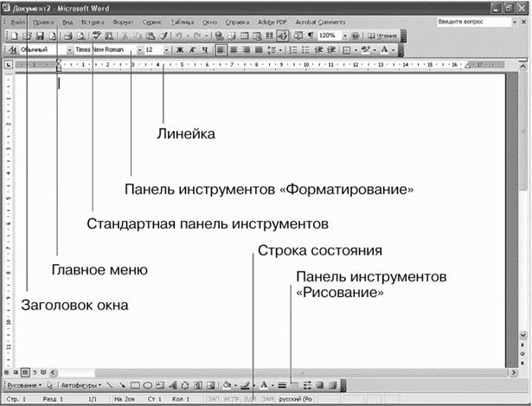Click the Insert Table icon
The width and height of the screenshot is (532, 406).
pos(245,35)
